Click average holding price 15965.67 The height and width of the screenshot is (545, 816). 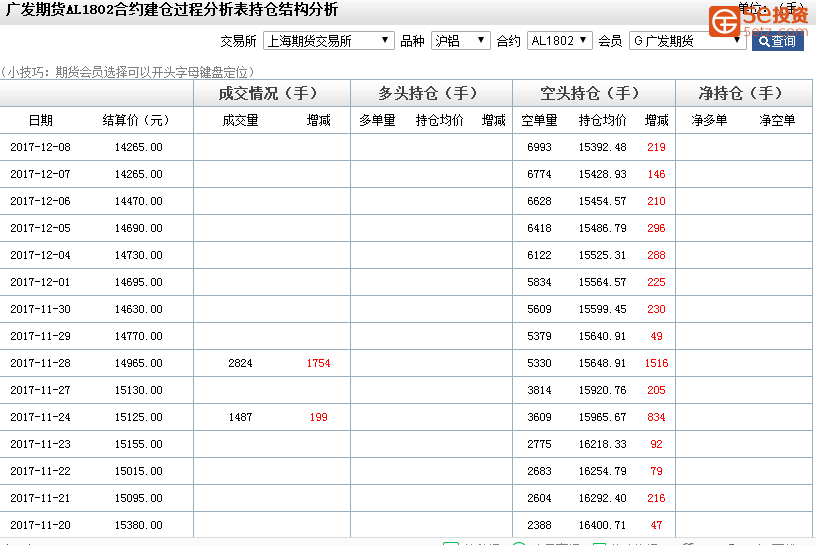(x=603, y=417)
